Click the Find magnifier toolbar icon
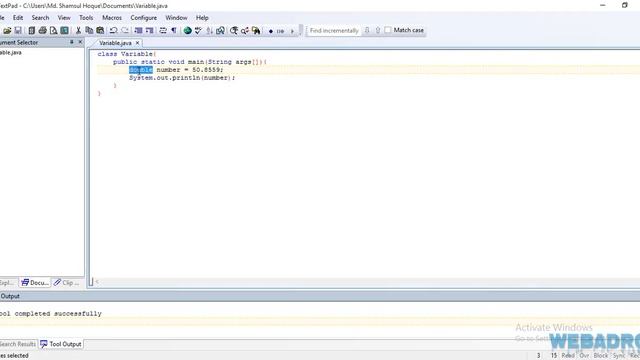 click(x=234, y=31)
